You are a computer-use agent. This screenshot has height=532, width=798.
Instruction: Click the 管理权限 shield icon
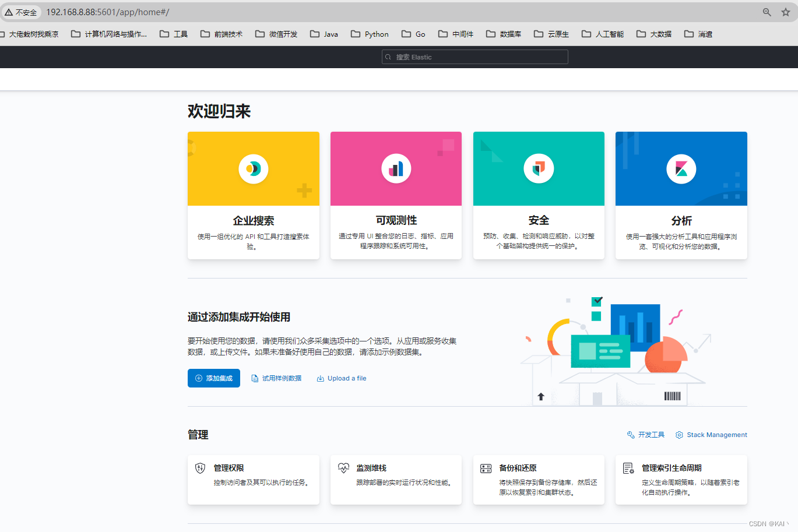click(201, 468)
